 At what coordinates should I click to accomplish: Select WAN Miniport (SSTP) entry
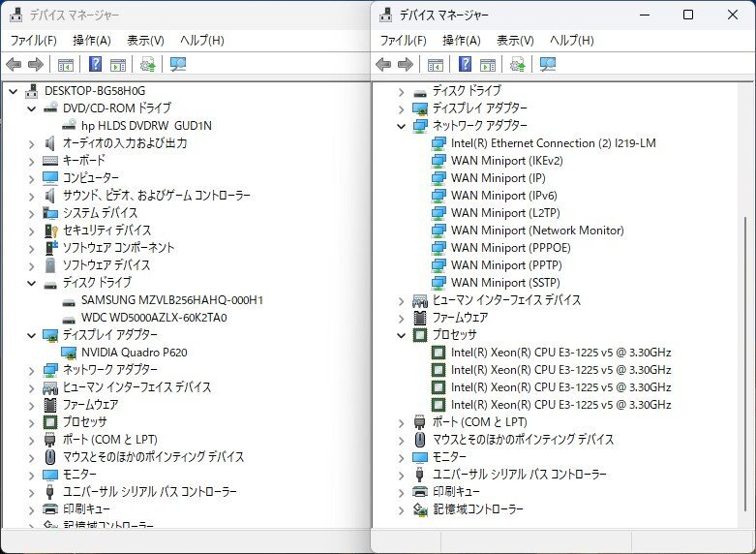tap(505, 283)
